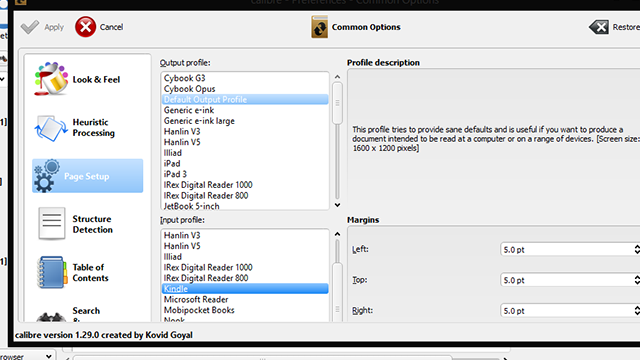This screenshot has height=360, width=640.
Task: Click the Table of Contents notebook icon
Action: tap(51, 272)
